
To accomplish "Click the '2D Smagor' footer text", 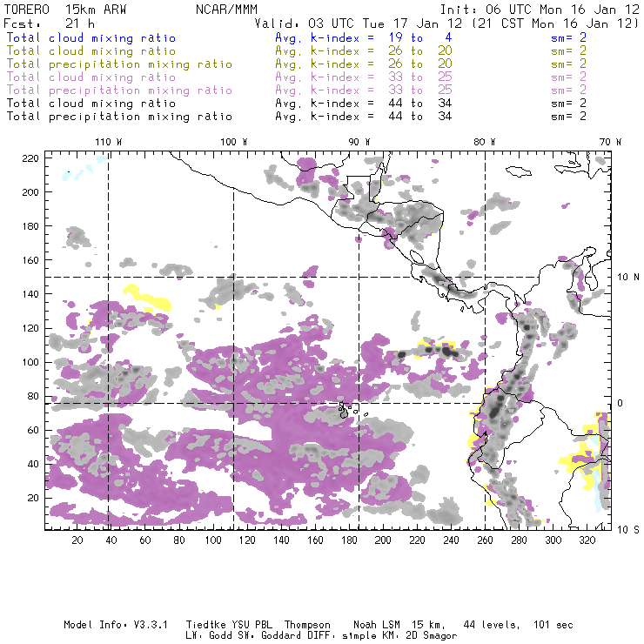I will pos(432,636).
